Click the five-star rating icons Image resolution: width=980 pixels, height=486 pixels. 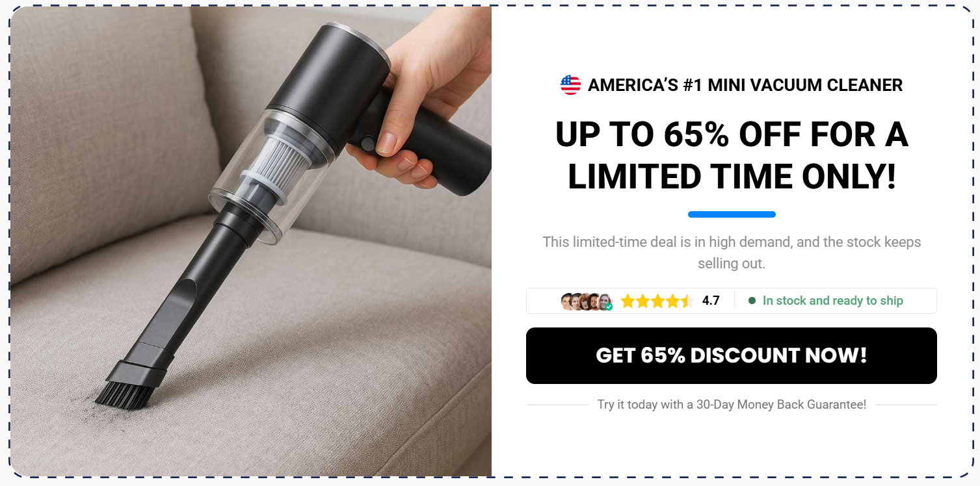pyautogui.click(x=657, y=301)
